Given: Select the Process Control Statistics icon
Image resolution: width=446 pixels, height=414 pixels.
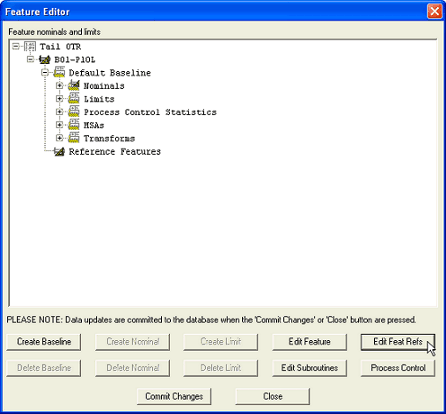Looking at the screenshot, I should (74, 112).
